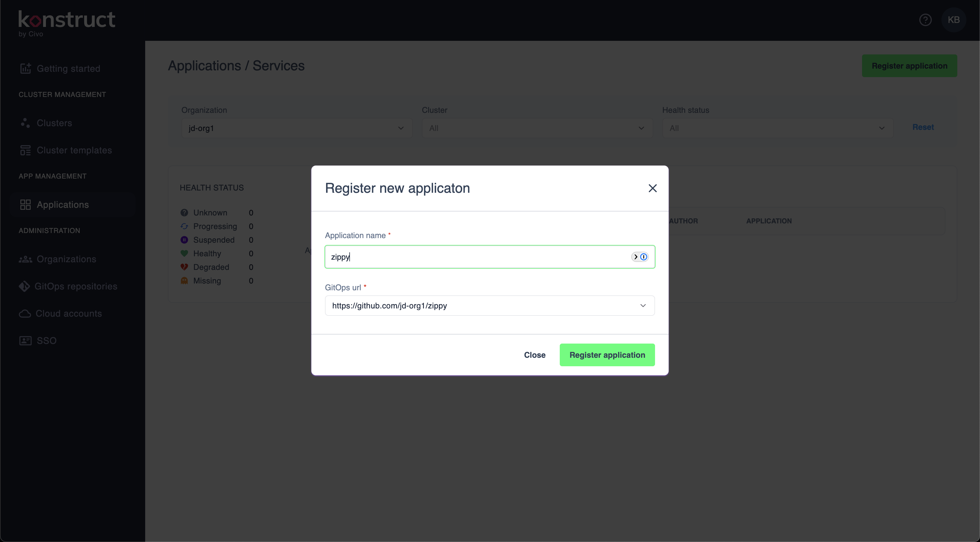The height and width of the screenshot is (542, 980).
Task: Click the Cloud accounts cloud icon
Action: tap(25, 314)
